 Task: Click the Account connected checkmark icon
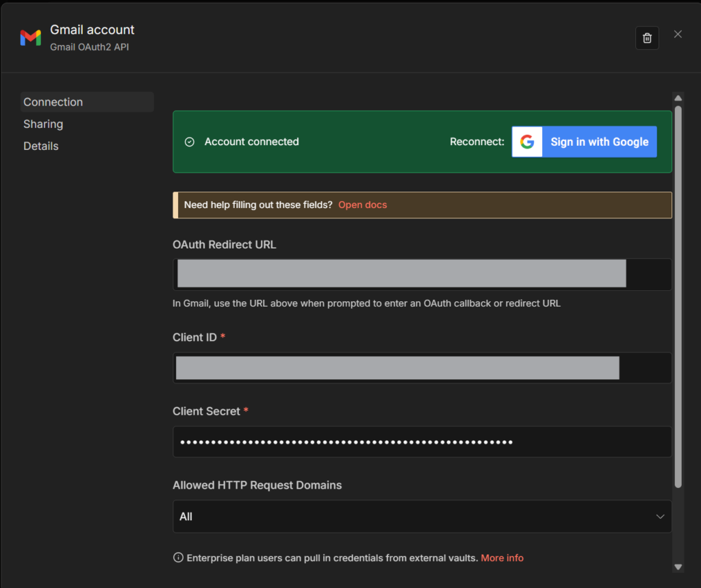(190, 142)
